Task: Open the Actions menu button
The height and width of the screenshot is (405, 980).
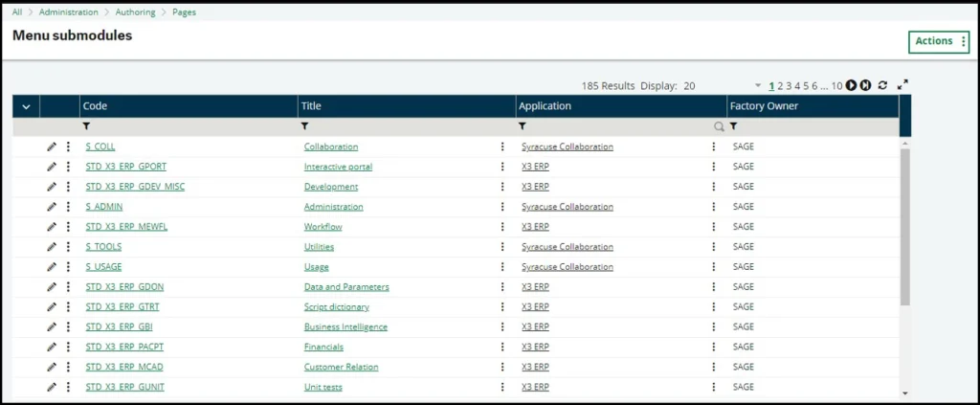Action: (938, 41)
